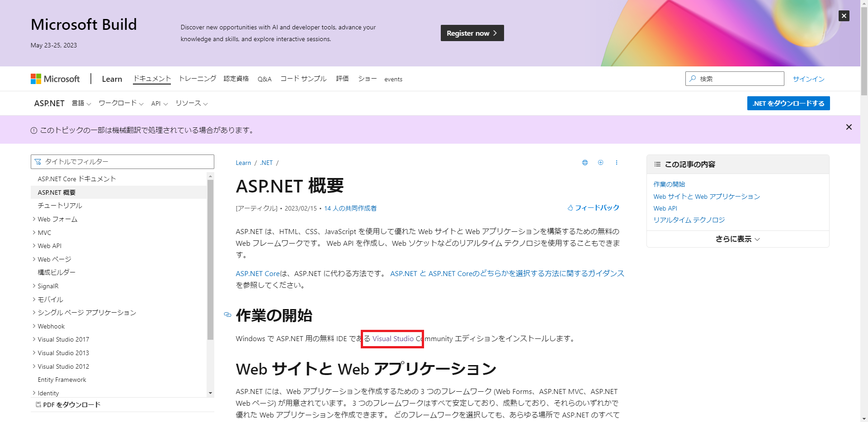Screen dimensions: 868x422
Task: Click the search magnifier icon
Action: pyautogui.click(x=692, y=79)
